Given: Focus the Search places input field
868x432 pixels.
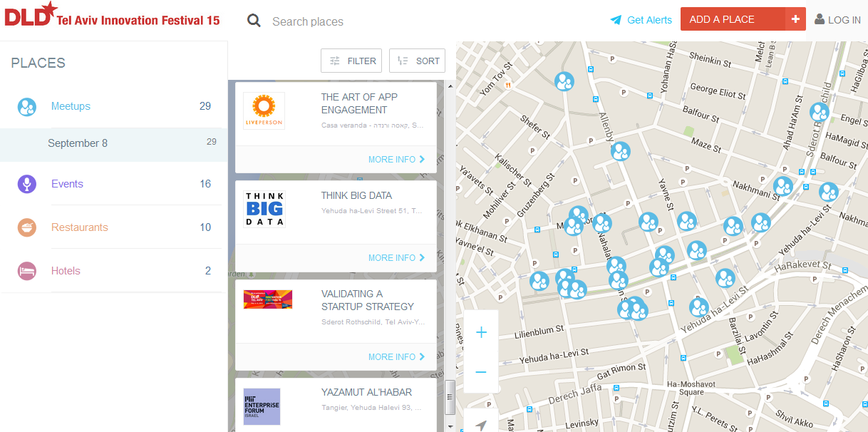Looking at the screenshot, I should (x=428, y=21).
